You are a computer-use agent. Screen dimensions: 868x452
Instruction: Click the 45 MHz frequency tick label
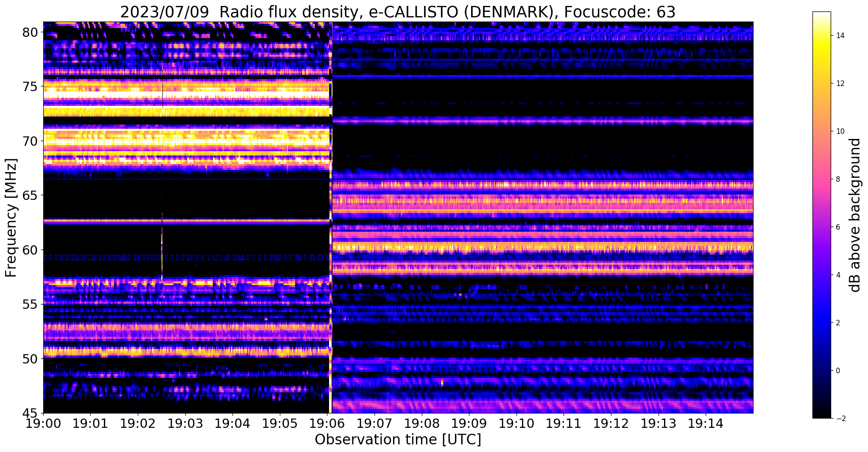[x=31, y=413]
